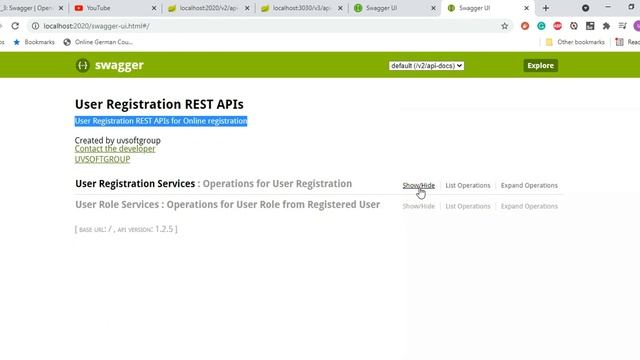Open Contact the developer link
Viewport: 640px width, 360px height.
coord(115,149)
